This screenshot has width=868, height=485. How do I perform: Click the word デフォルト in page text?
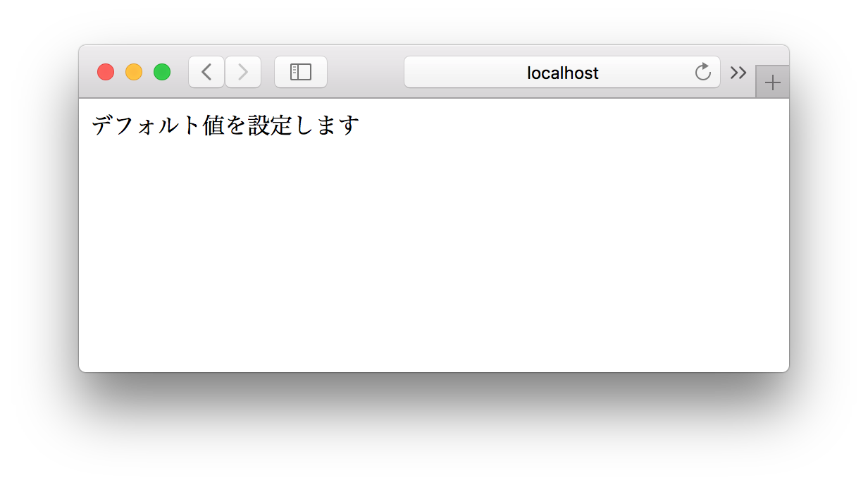(147, 125)
